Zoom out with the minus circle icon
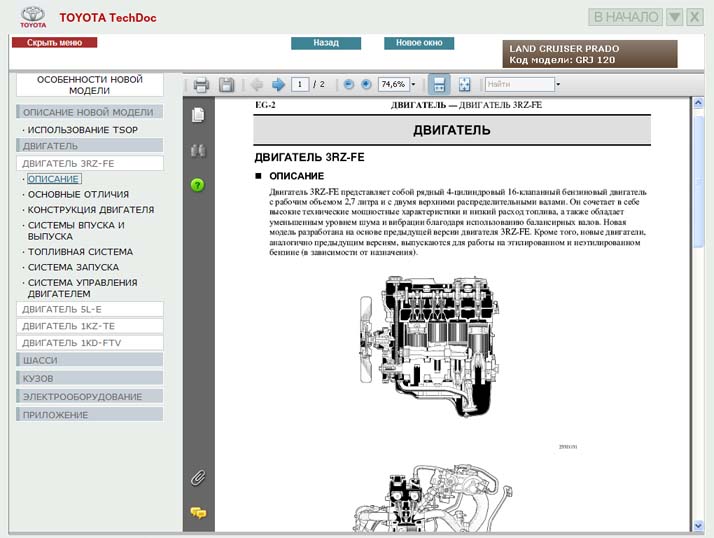This screenshot has width=714, height=538. (348, 84)
